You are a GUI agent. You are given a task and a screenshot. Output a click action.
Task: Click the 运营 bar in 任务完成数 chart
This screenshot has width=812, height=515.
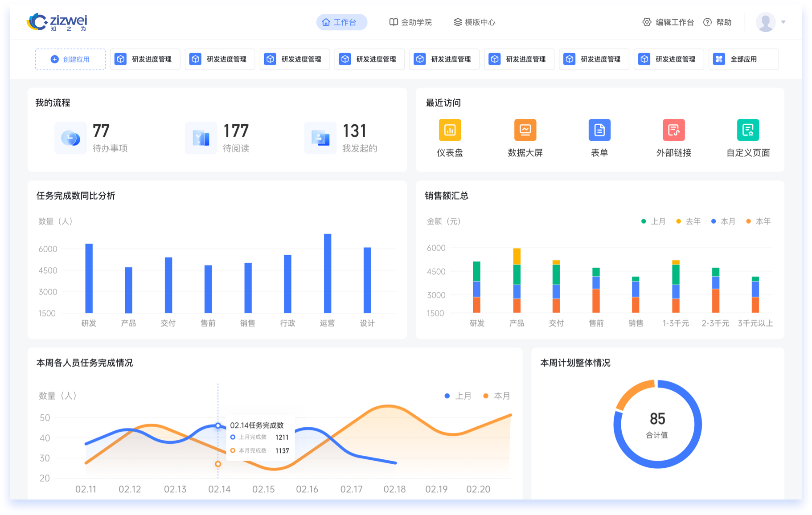point(328,274)
